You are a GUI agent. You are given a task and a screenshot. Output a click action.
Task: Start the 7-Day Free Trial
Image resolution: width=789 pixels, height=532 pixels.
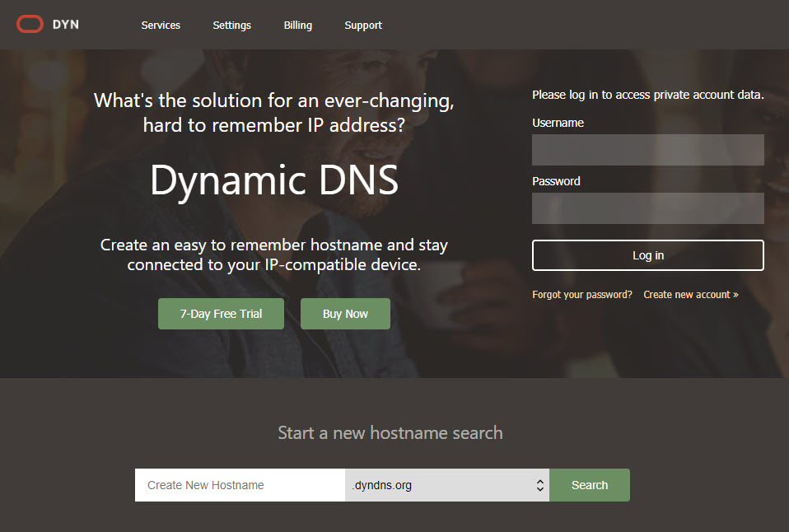click(x=221, y=314)
